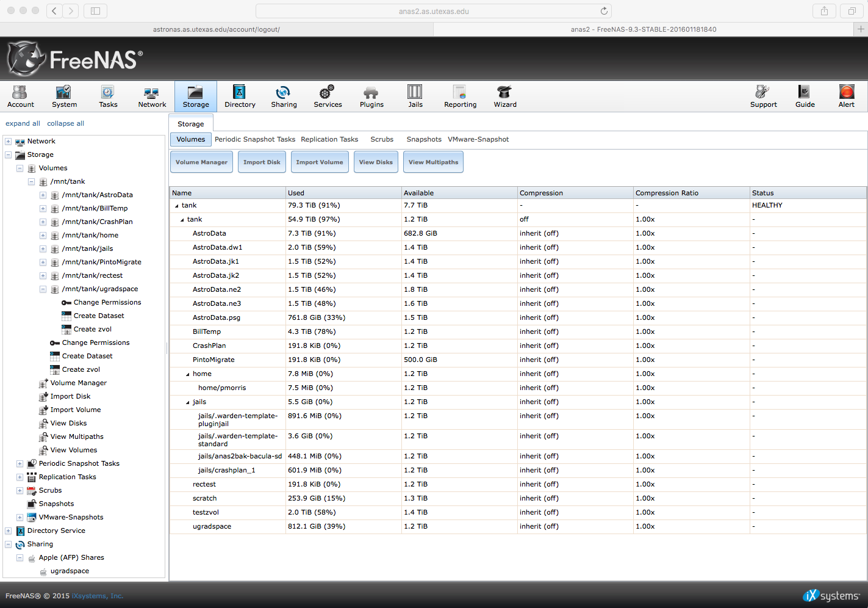Viewport: 868px width, 608px height.
Task: Go back in browser history
Action: 54,11
